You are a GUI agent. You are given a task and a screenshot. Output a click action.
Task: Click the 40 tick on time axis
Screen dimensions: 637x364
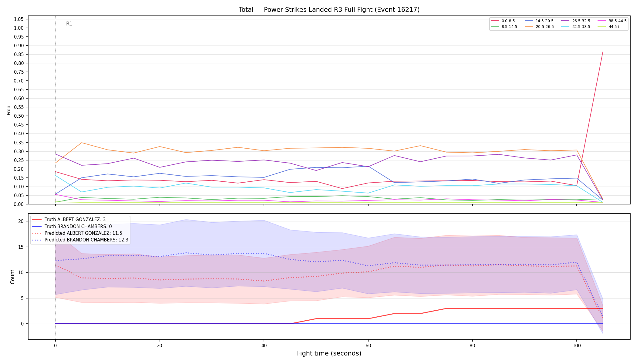(264, 345)
